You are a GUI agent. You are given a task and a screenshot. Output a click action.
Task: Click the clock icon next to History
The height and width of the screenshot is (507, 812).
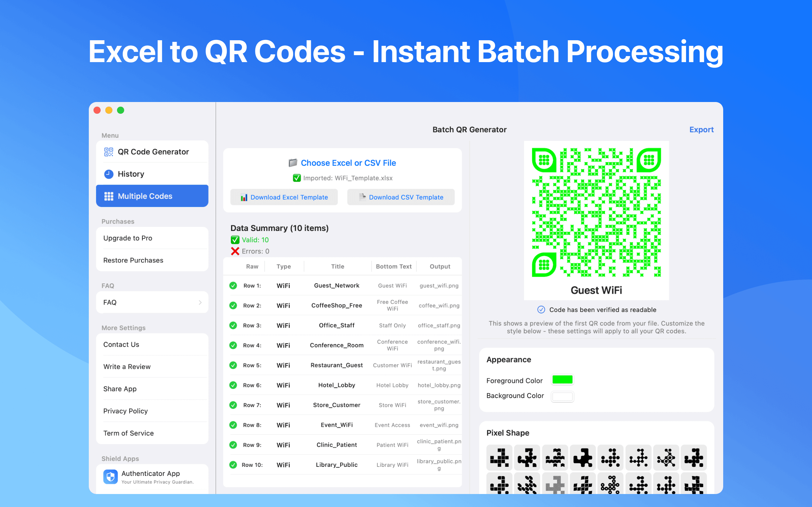tap(108, 174)
